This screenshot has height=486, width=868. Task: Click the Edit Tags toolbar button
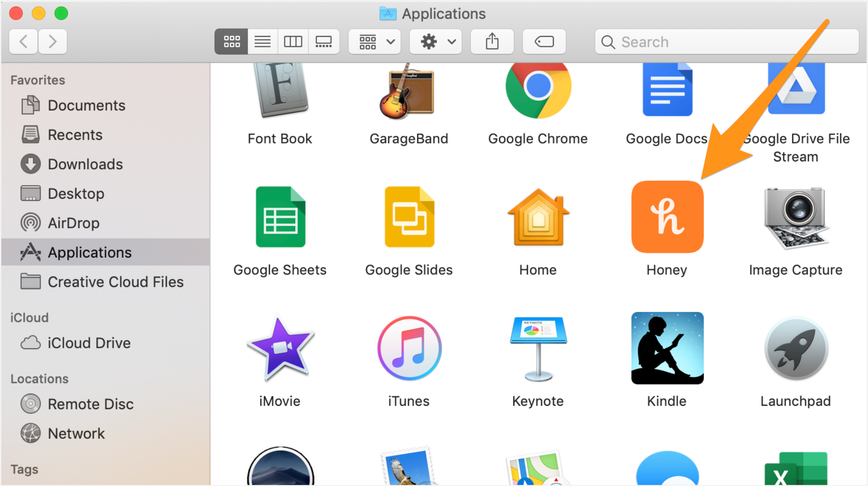544,42
